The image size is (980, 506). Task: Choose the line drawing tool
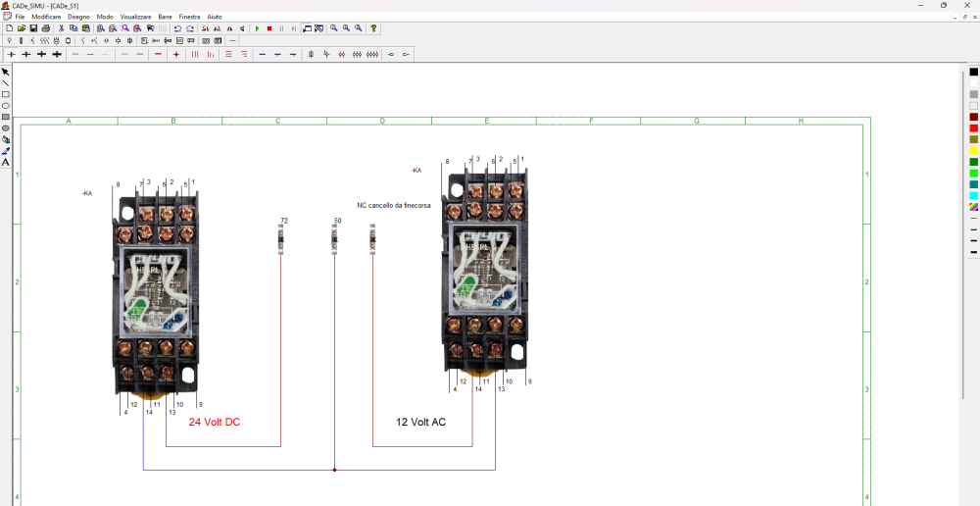[x=6, y=83]
